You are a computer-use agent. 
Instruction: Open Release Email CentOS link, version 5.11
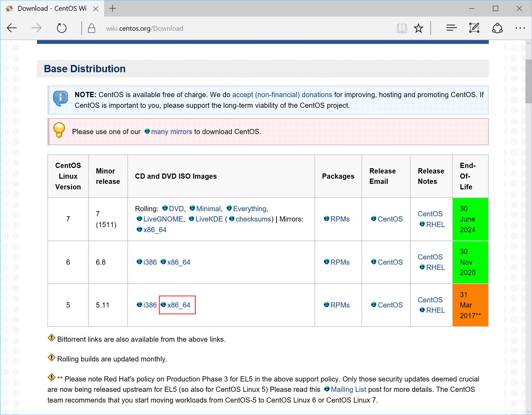[x=387, y=305]
